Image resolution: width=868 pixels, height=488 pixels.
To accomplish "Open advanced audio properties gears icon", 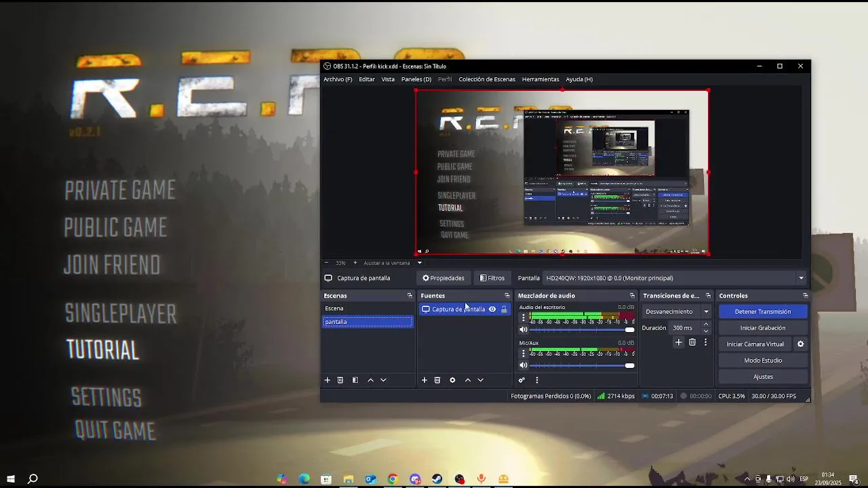I will click(x=521, y=380).
